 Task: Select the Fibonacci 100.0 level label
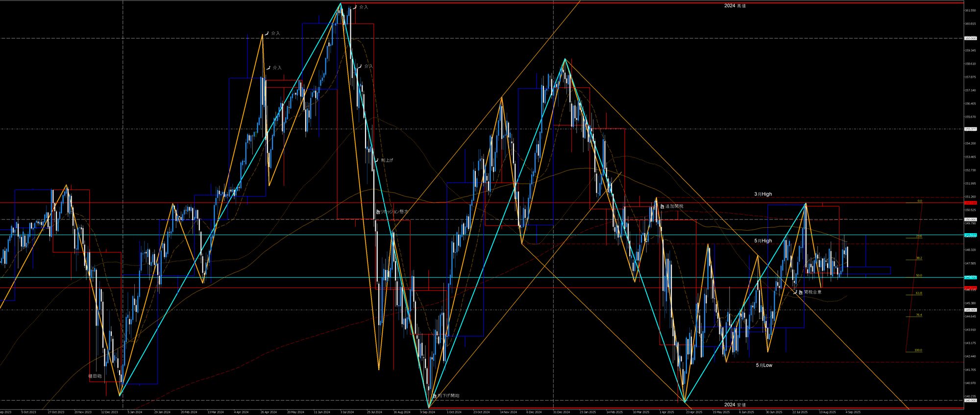[x=918, y=350]
